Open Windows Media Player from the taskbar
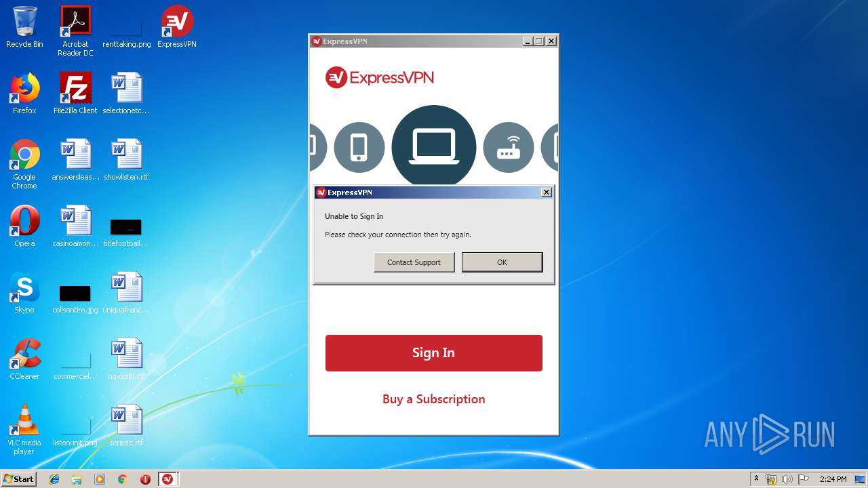This screenshot has height=488, width=868. [x=100, y=479]
